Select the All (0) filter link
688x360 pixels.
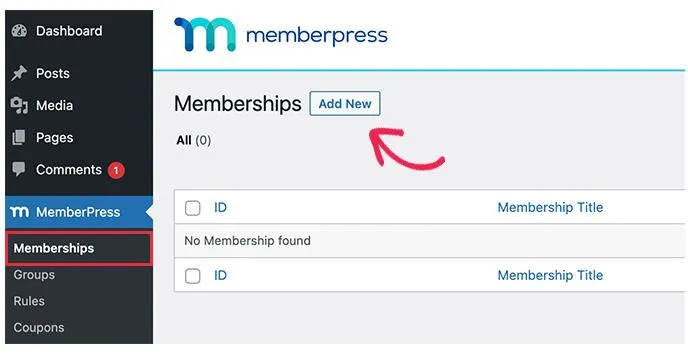point(194,140)
